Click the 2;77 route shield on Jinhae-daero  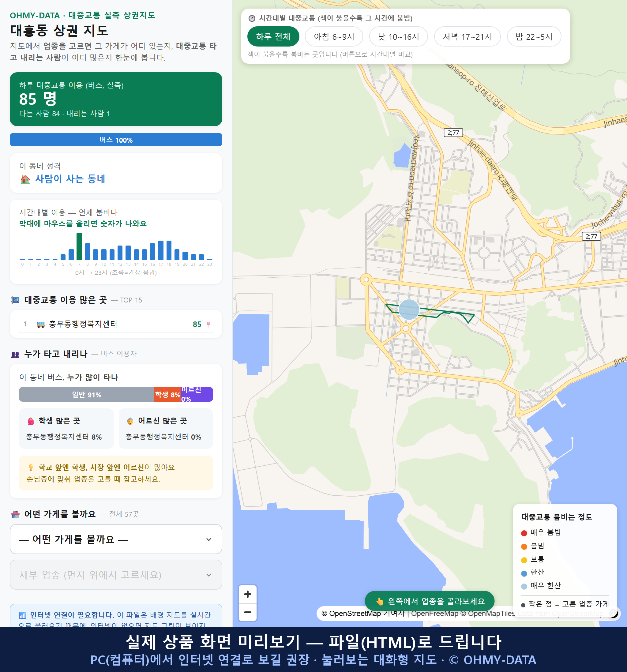click(453, 132)
